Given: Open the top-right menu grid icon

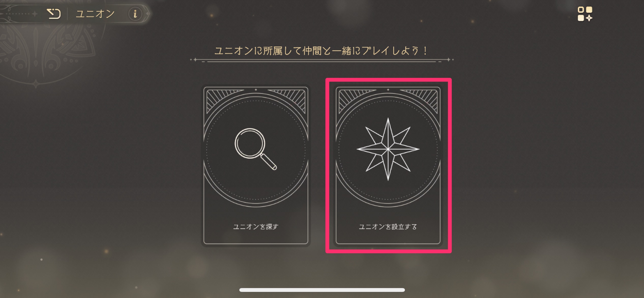Looking at the screenshot, I should pyautogui.click(x=585, y=14).
